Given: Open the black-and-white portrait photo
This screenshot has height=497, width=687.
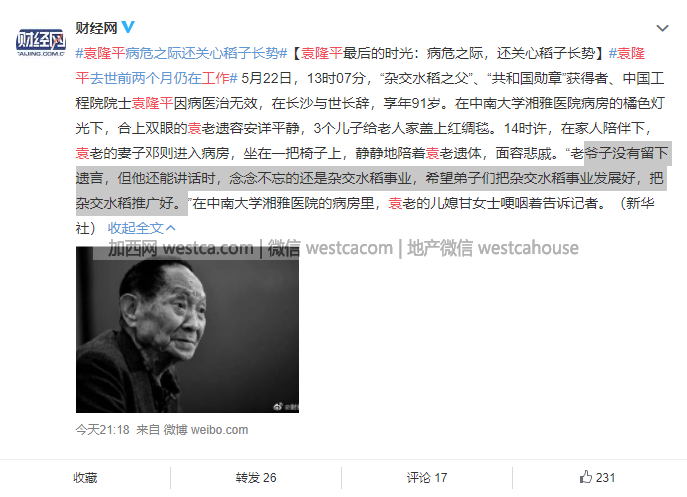Looking at the screenshot, I should (x=188, y=330).
